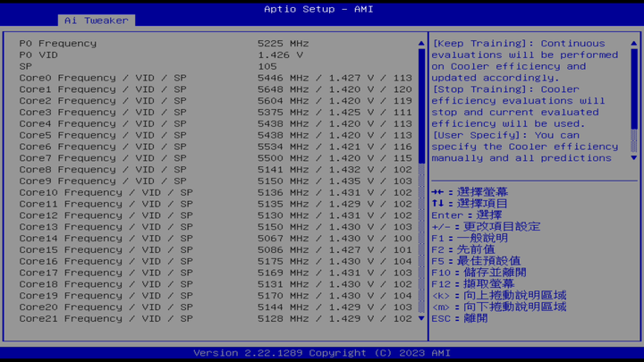The image size is (644, 362).
Task: Select Core1 Frequency / VID / SP row
Action: click(216, 89)
